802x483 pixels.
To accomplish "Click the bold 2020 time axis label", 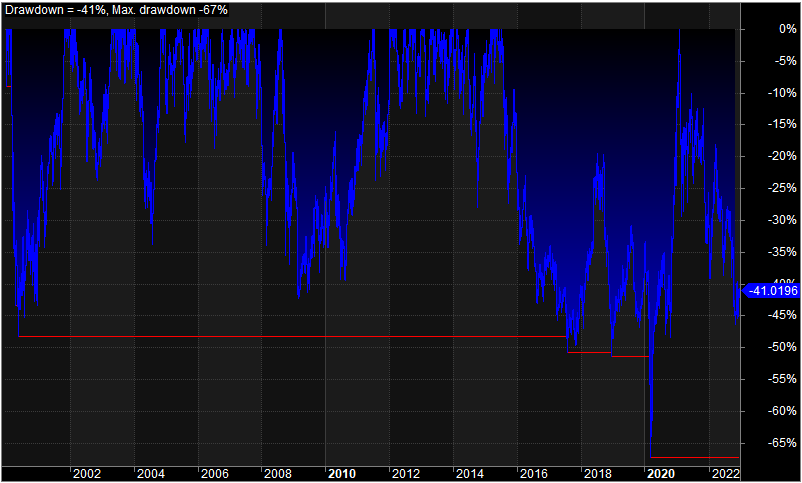I will [660, 474].
